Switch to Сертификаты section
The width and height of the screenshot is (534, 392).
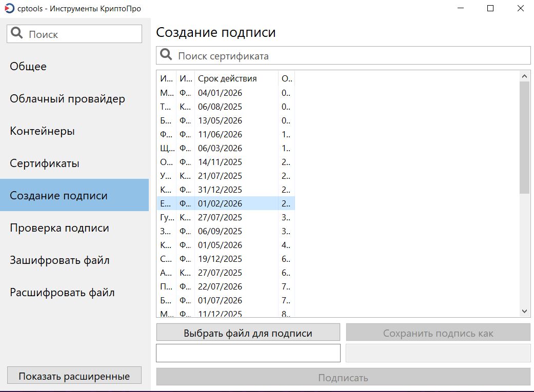point(45,163)
